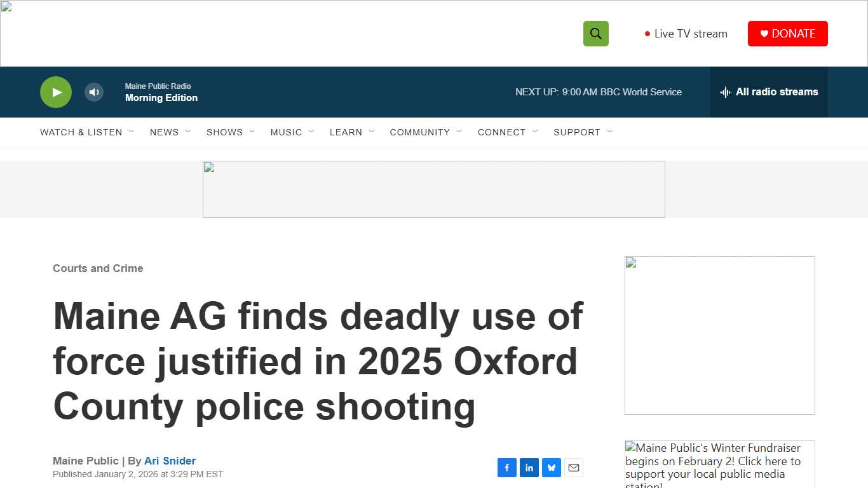Click the LinkedIn share icon

pos(529,467)
